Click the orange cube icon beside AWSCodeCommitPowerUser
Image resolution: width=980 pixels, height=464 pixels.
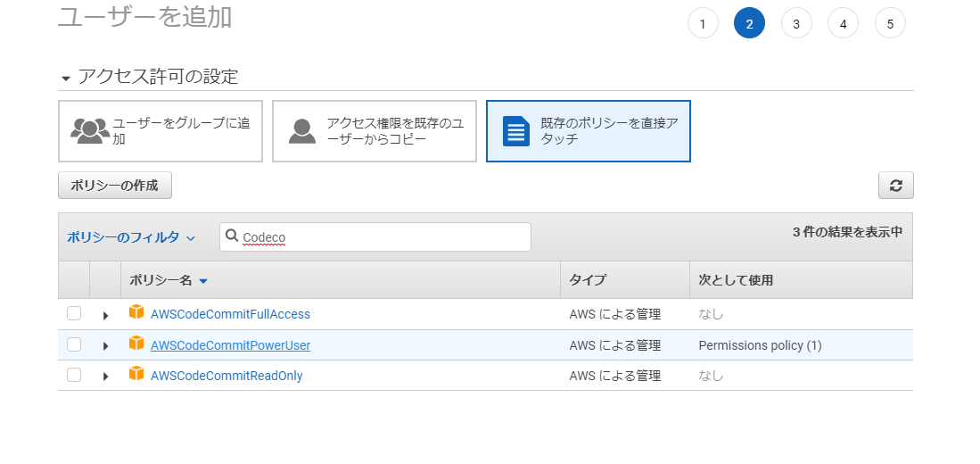136,344
